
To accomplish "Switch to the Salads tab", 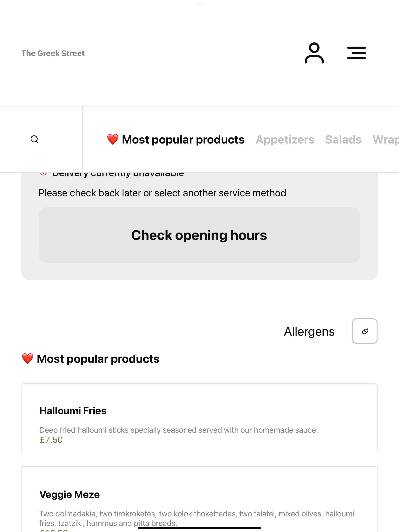I will (343, 139).
